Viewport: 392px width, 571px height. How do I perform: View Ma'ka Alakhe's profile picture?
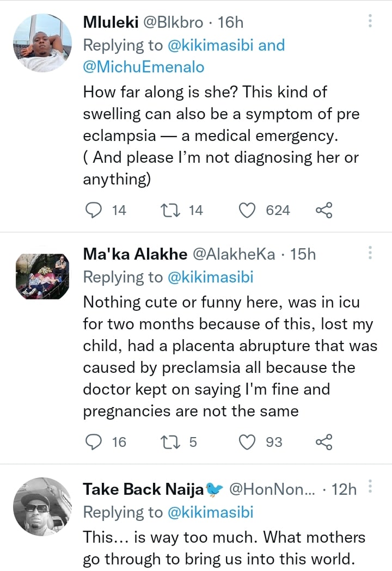pyautogui.click(x=42, y=275)
